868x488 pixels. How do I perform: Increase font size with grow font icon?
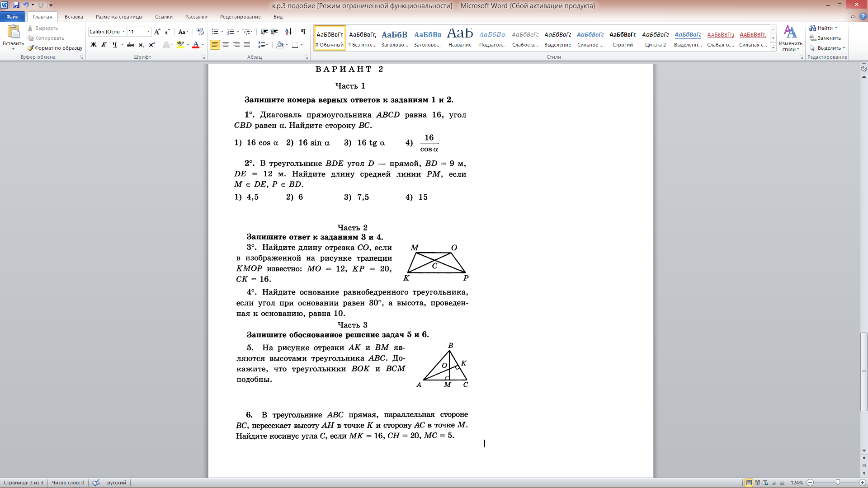click(157, 32)
